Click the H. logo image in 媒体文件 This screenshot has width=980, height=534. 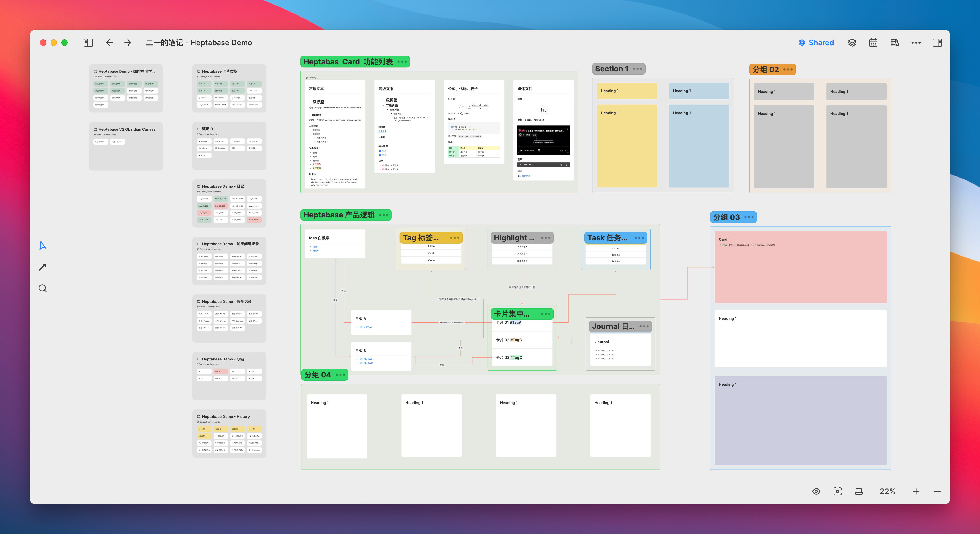pyautogui.click(x=543, y=110)
